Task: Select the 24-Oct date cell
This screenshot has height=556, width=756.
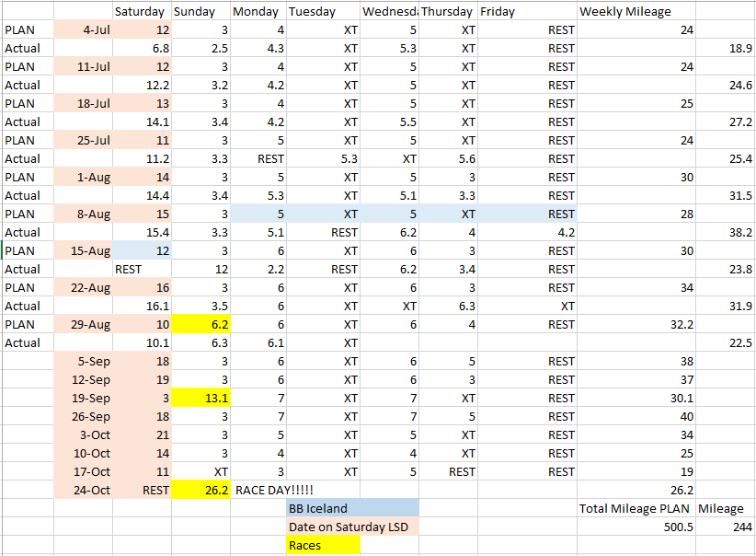Action: (83, 490)
